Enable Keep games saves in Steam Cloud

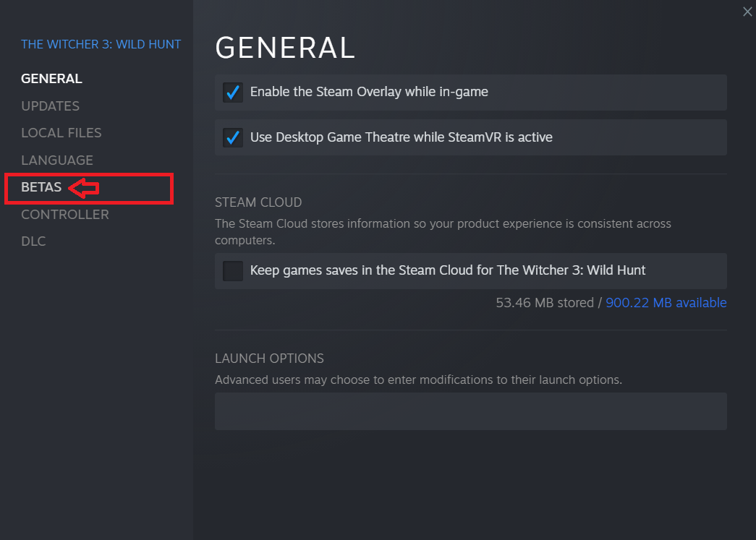(x=233, y=271)
